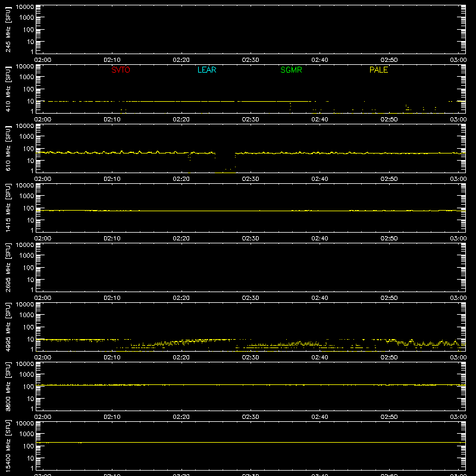Click the 610 MHz [SFU] axis title
The image size is (476, 476).
(8, 149)
